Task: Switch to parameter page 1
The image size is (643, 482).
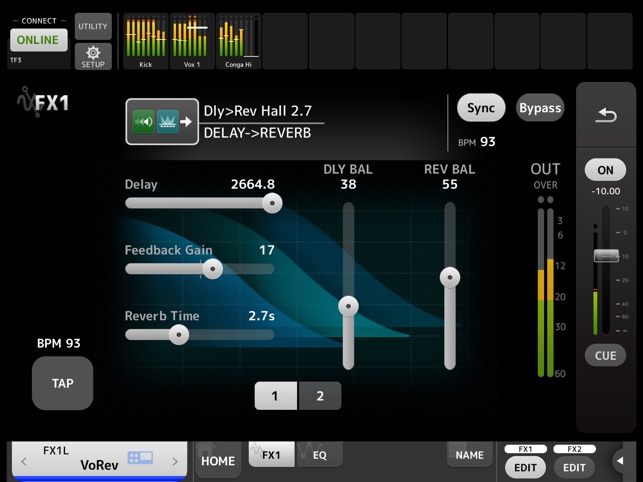Action: [x=276, y=396]
